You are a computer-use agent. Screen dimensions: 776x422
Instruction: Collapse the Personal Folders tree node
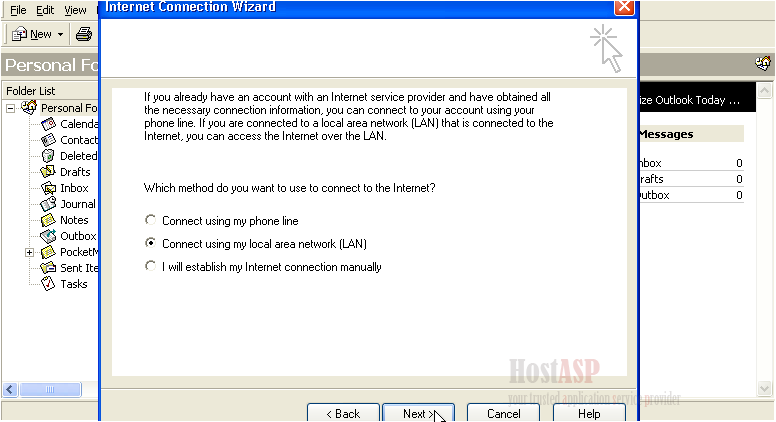[10, 108]
